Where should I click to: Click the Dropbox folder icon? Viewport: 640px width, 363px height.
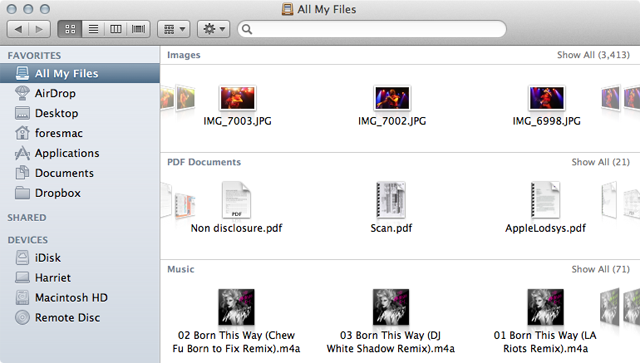point(22,193)
